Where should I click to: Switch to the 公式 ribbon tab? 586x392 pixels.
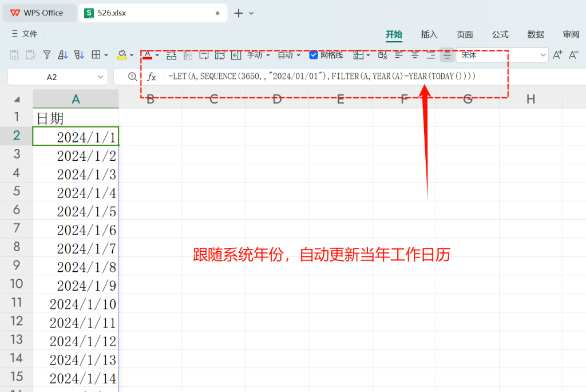pyautogui.click(x=500, y=34)
